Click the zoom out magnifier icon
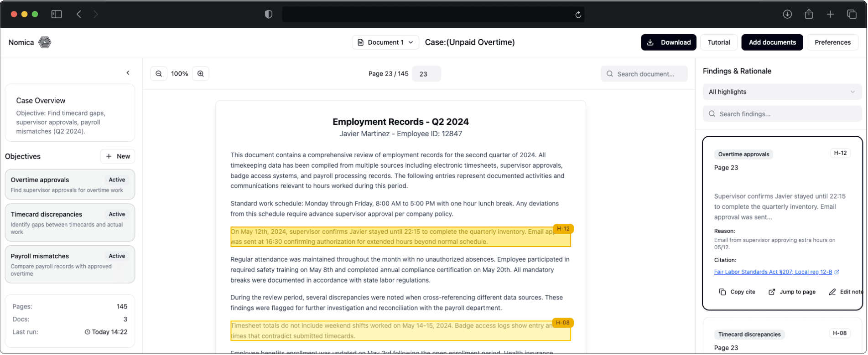Screen dimensions: 868x355 click(159, 74)
